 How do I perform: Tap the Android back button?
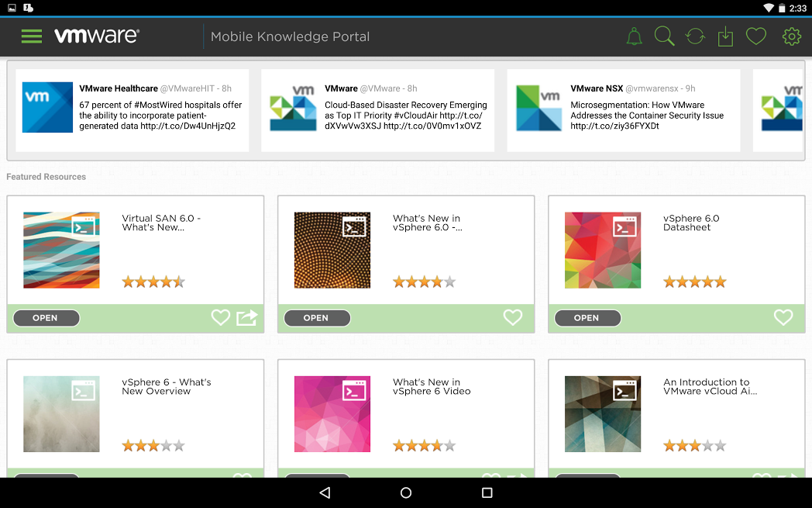point(325,492)
